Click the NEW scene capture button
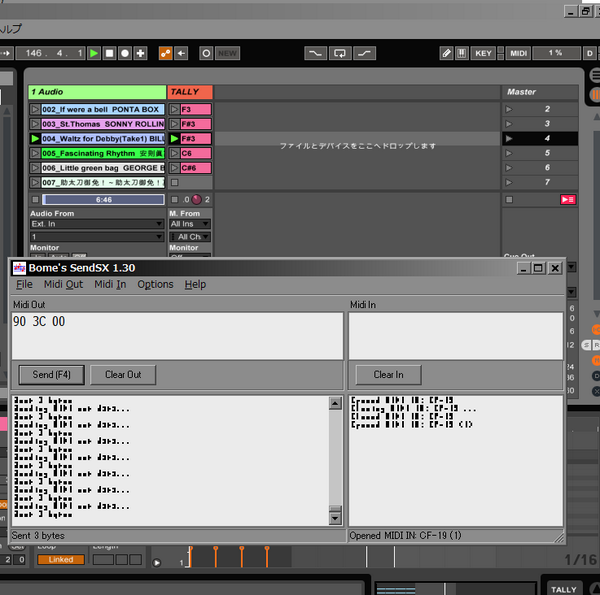The image size is (600, 595). coord(227,53)
